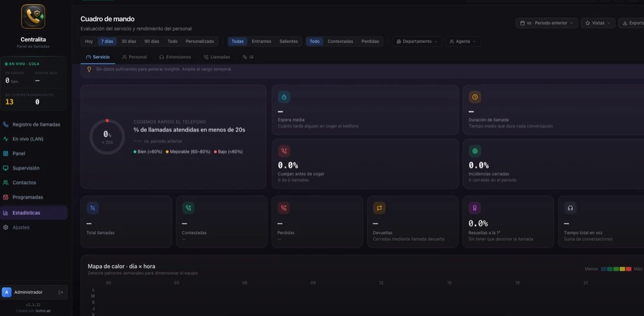Click the stopwatch icon on Espera media card

coord(284,97)
